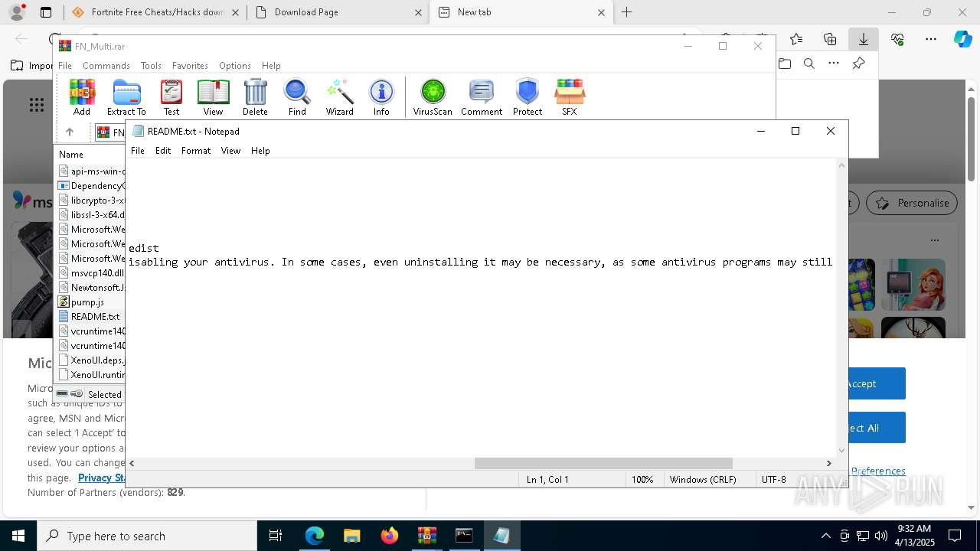
Task: Open WinRAR Options menu
Action: point(235,66)
